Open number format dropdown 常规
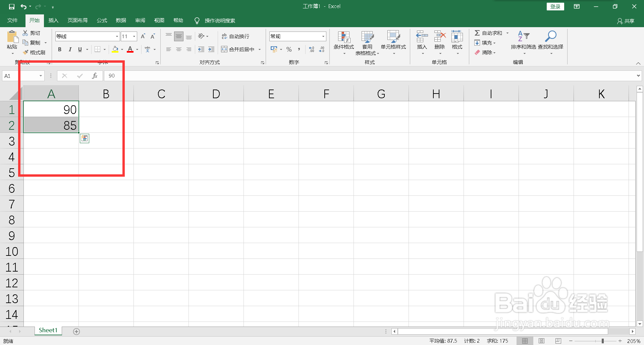Viewport: 644px width, 345px height. coord(323,36)
